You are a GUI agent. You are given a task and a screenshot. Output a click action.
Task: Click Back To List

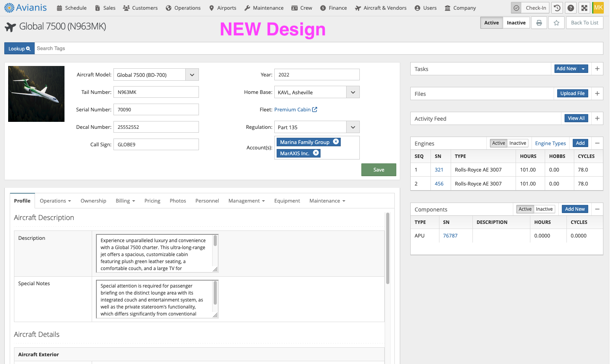point(585,23)
